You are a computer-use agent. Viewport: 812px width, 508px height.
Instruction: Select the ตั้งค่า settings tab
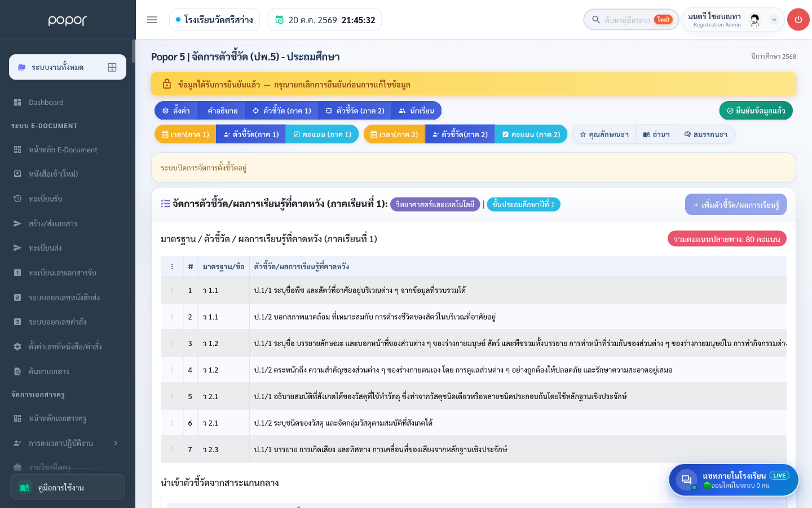pos(176,111)
